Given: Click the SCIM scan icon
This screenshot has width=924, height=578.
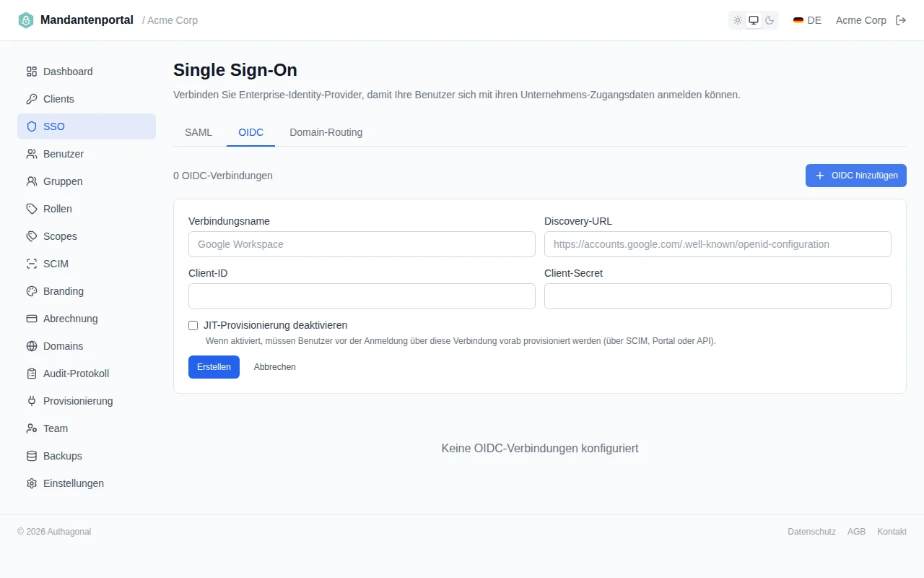Looking at the screenshot, I should pyautogui.click(x=32, y=264).
